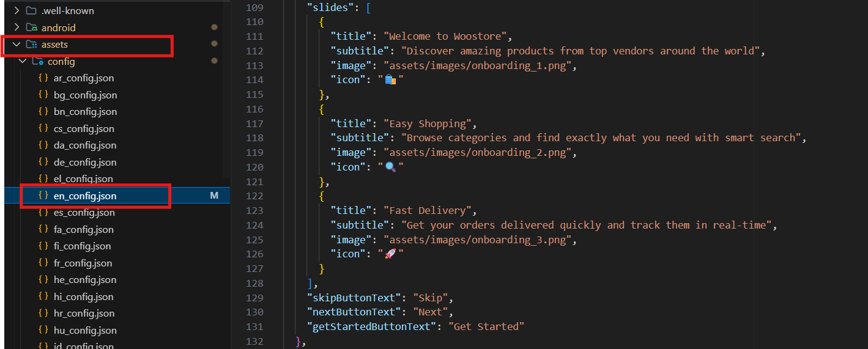Click the "slides" key on line 109

pyautogui.click(x=330, y=7)
